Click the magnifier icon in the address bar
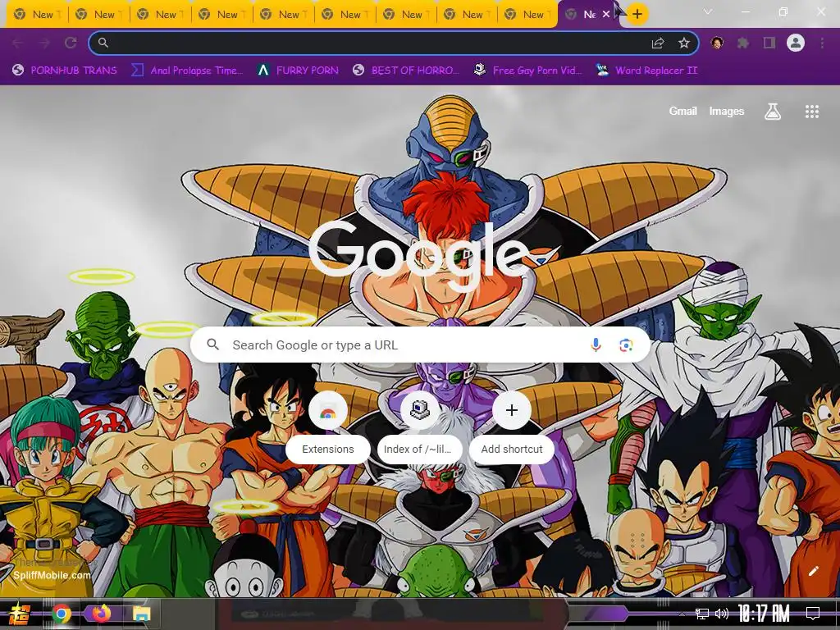The height and width of the screenshot is (630, 840). click(x=103, y=43)
